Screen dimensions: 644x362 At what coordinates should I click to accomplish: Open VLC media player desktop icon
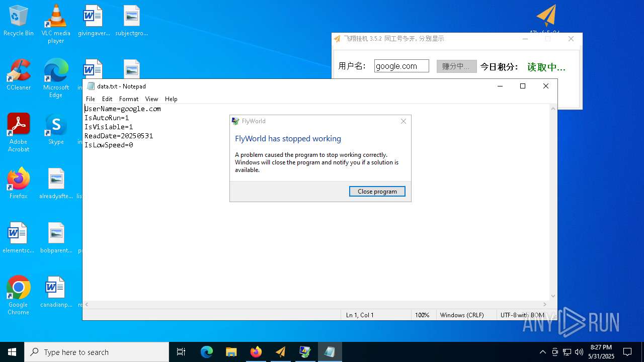(56, 24)
